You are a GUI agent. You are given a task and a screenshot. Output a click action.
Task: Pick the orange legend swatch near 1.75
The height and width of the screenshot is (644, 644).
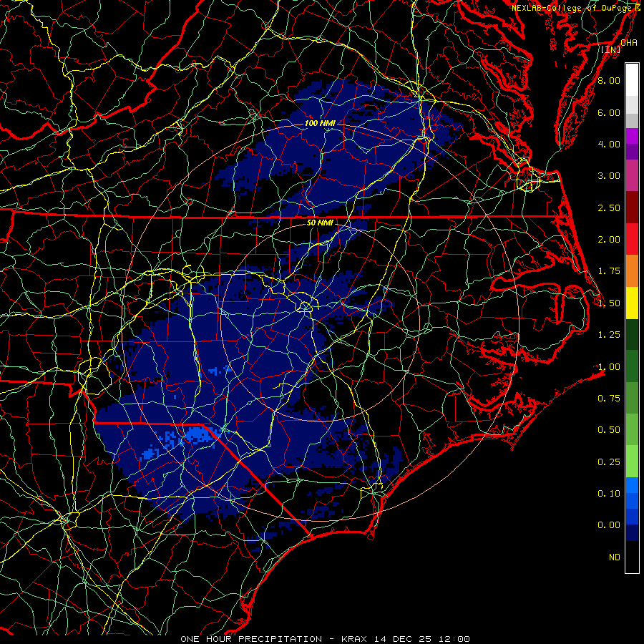pyautogui.click(x=632, y=271)
